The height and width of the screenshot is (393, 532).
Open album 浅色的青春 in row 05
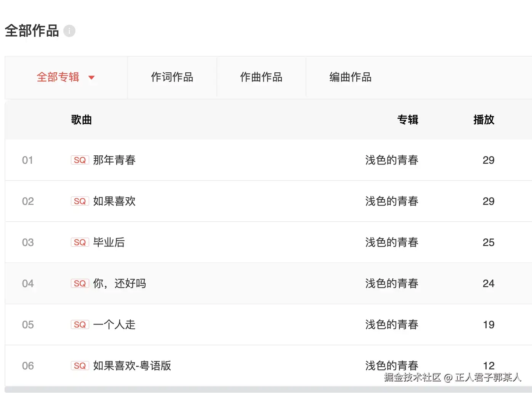click(392, 324)
